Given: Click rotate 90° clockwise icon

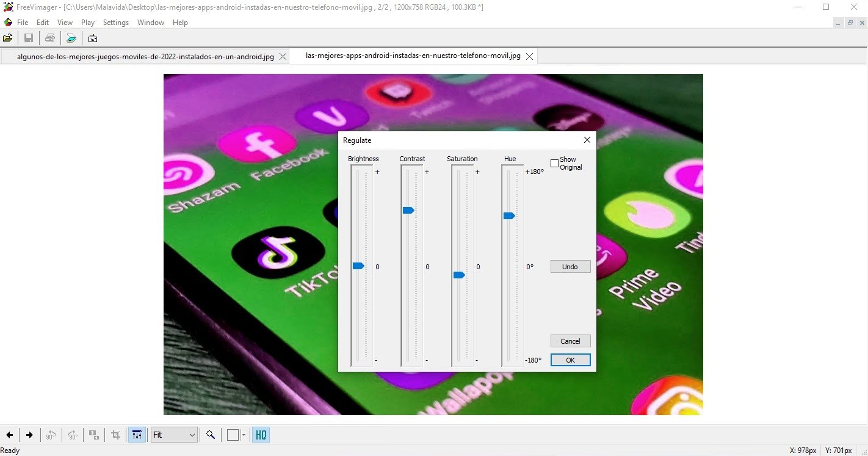Looking at the screenshot, I should click(73, 435).
